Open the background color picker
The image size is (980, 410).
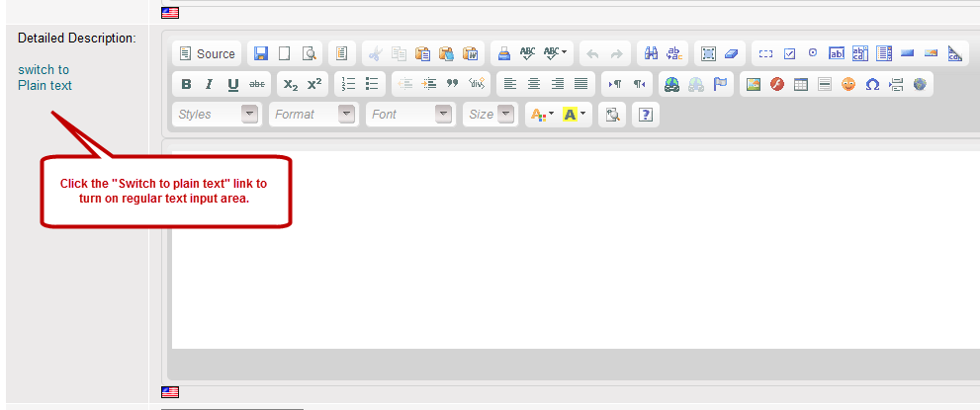tap(575, 115)
